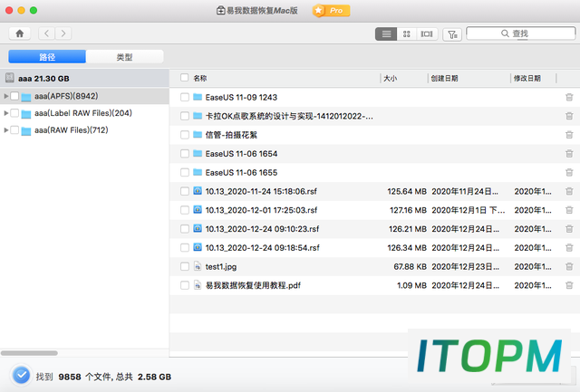Viewport: 580px width, 392px height.
Task: Toggle the select-all checkbox beside 名称
Action: click(x=184, y=78)
